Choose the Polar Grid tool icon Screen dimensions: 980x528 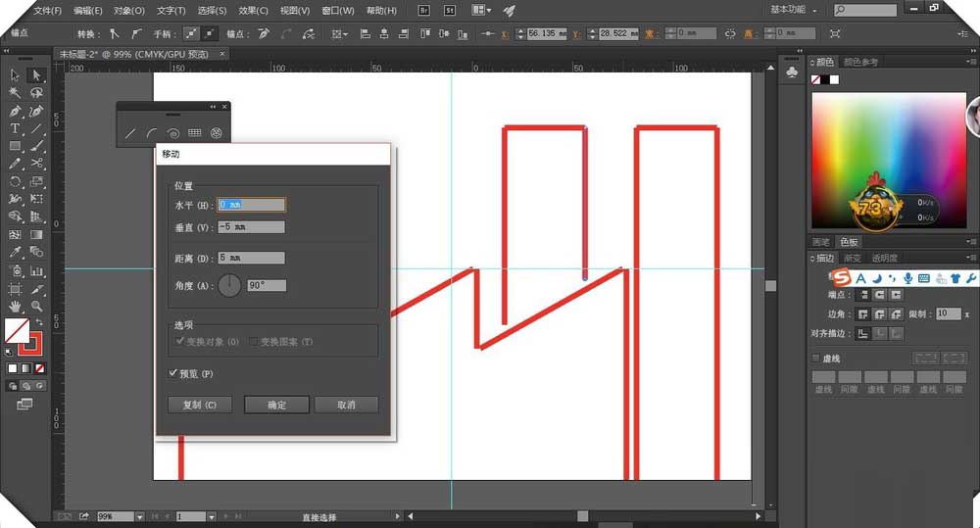217,133
